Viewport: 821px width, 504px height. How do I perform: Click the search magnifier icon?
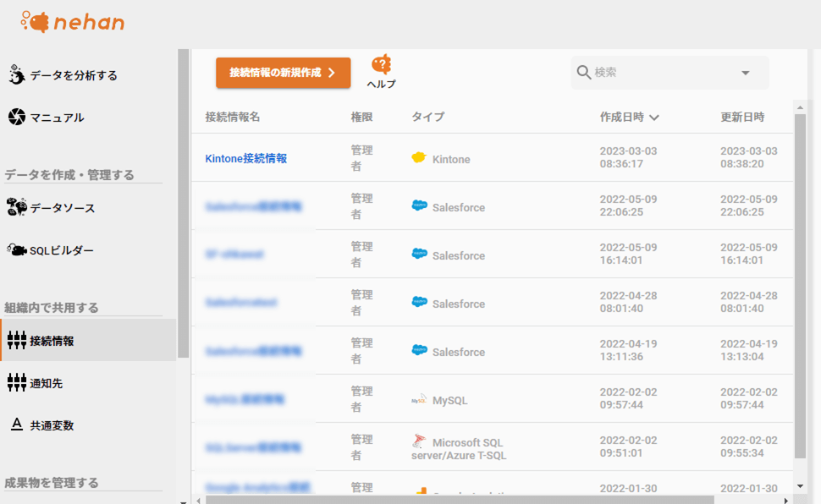click(583, 72)
